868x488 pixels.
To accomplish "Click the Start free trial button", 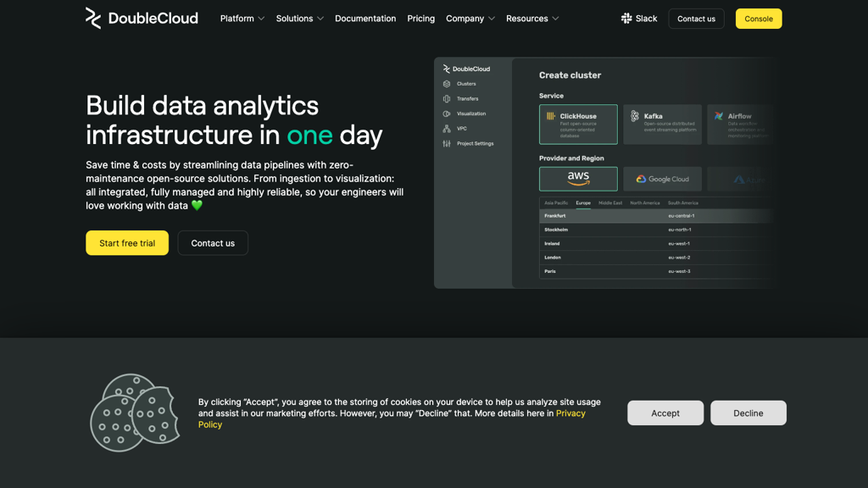I will pos(127,243).
